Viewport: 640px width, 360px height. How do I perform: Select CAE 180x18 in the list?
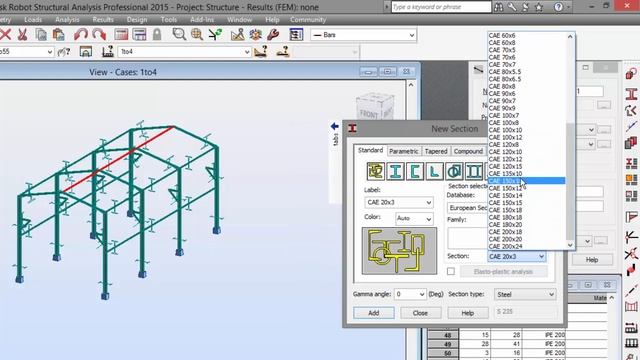[x=527, y=217]
